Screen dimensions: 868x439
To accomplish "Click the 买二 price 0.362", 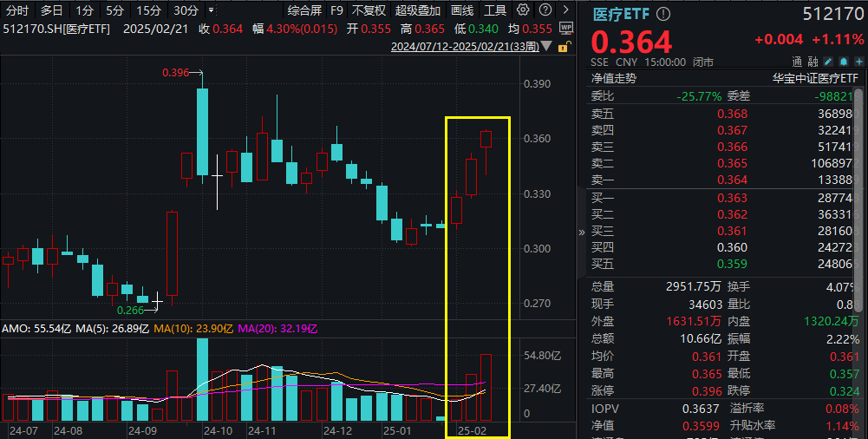I will click(x=732, y=215).
